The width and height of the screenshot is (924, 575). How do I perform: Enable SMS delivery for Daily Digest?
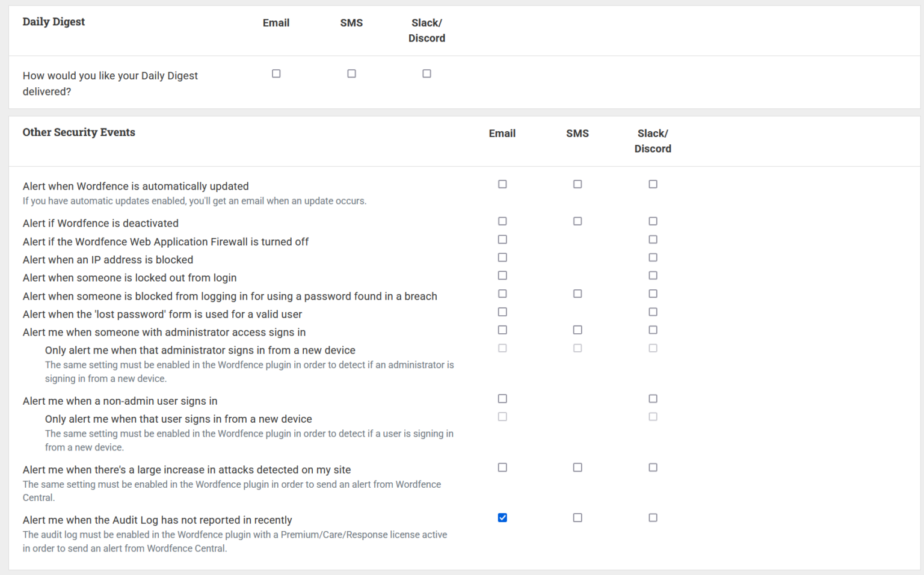[352, 73]
